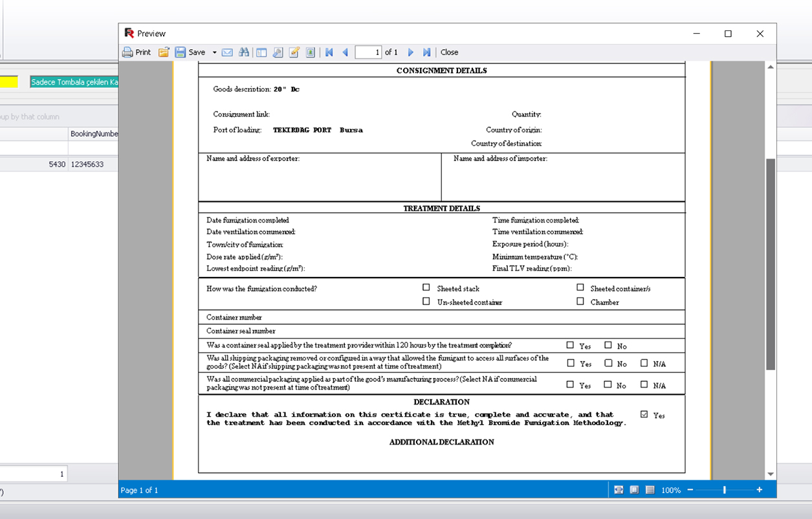
Task: Toggle the outline panel icon
Action: click(261, 52)
